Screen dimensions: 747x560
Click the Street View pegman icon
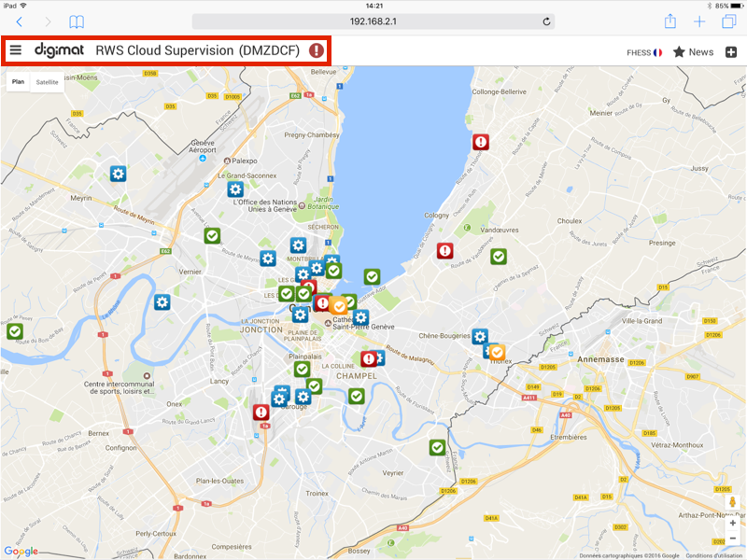click(733, 502)
